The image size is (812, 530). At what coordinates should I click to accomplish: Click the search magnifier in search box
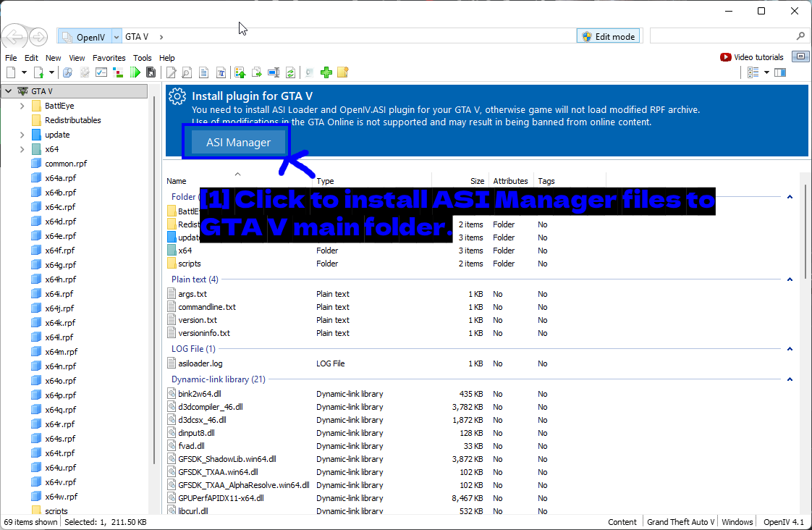[800, 35]
